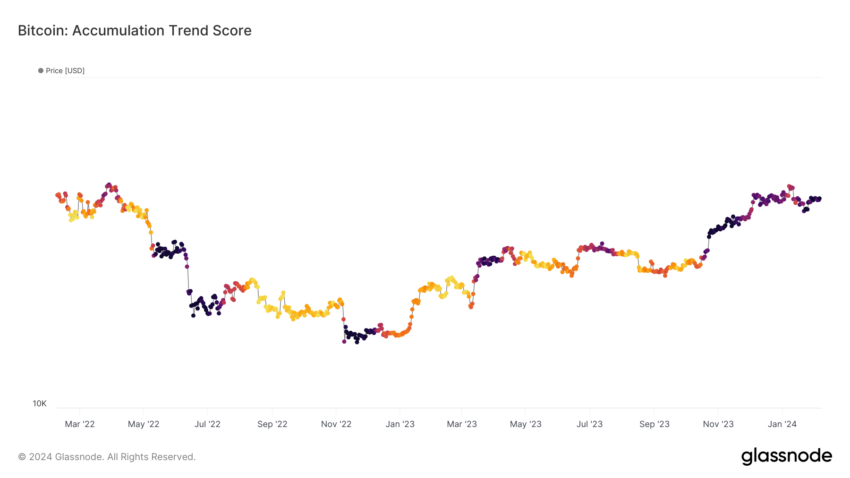Click the Mar '22 x-axis label
The width and height of the screenshot is (850, 478).
click(x=80, y=424)
